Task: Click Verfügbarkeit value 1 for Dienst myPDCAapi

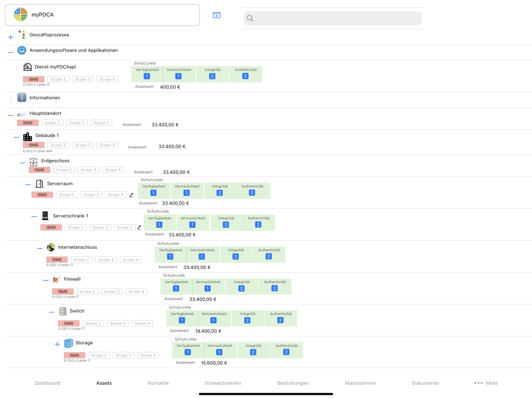Action: pyautogui.click(x=147, y=77)
